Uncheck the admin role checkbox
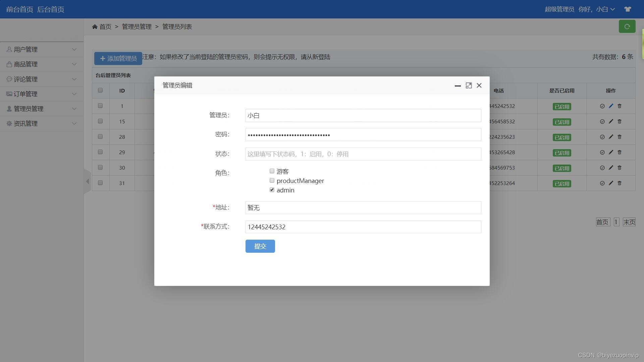This screenshot has height=362, width=644. (x=272, y=190)
